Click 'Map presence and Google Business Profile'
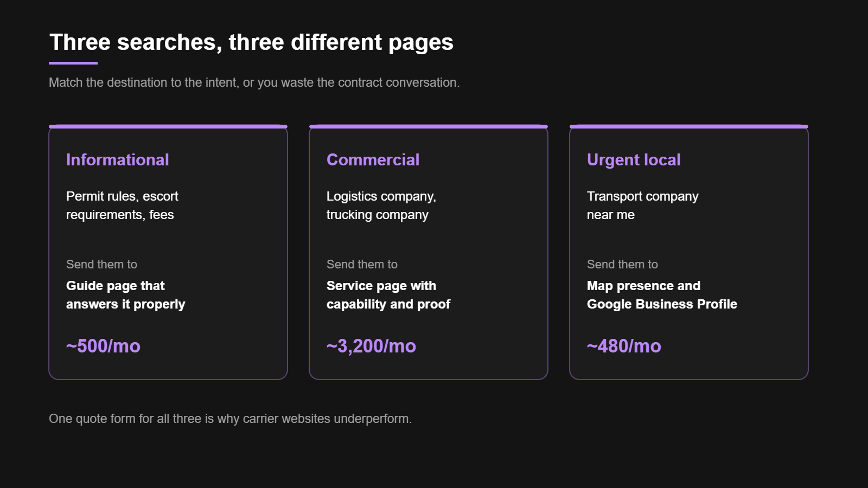 tap(662, 295)
